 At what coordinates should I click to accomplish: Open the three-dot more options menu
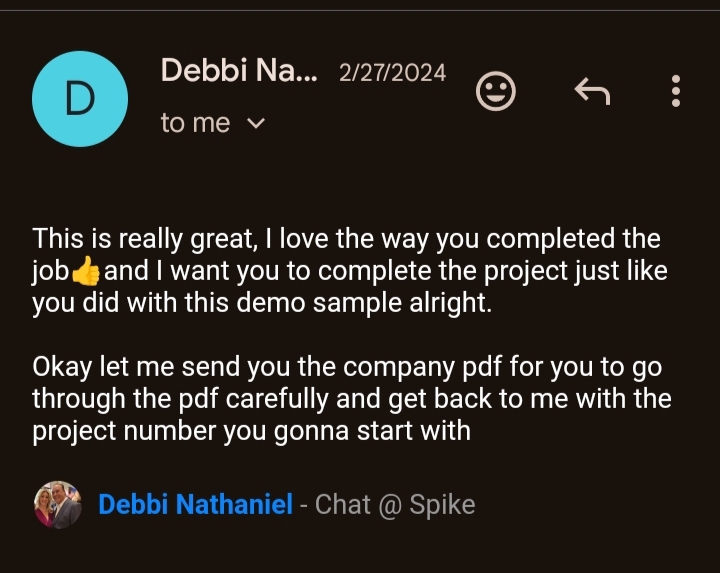[x=676, y=92]
